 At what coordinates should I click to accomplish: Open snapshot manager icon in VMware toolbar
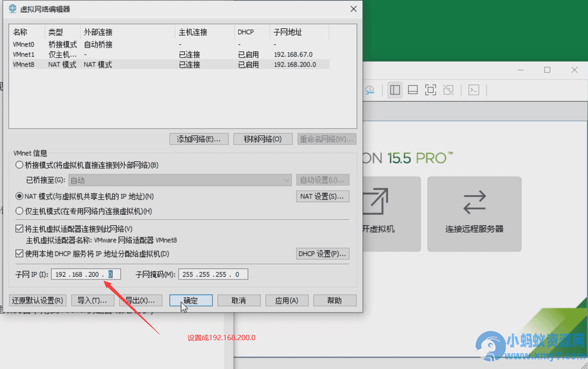[369, 90]
